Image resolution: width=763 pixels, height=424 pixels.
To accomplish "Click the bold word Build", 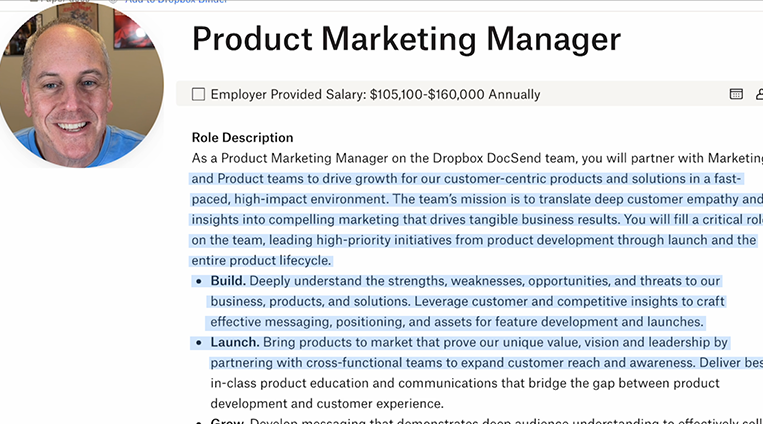I will [x=228, y=281].
